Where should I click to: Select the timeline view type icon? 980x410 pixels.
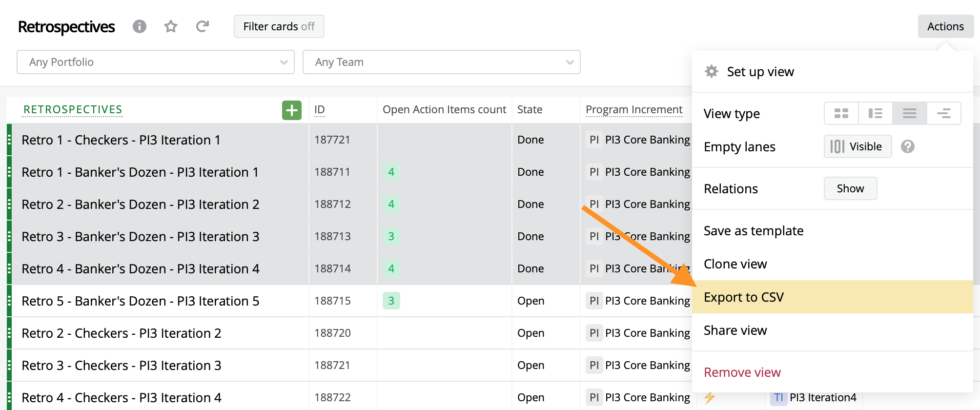pos(944,114)
